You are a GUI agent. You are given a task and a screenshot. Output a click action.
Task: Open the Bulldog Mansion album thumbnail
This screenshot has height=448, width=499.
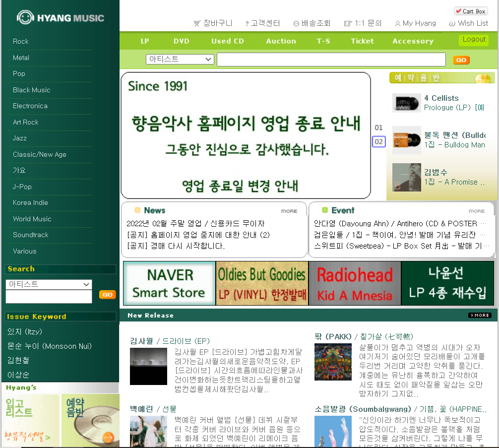(x=406, y=140)
